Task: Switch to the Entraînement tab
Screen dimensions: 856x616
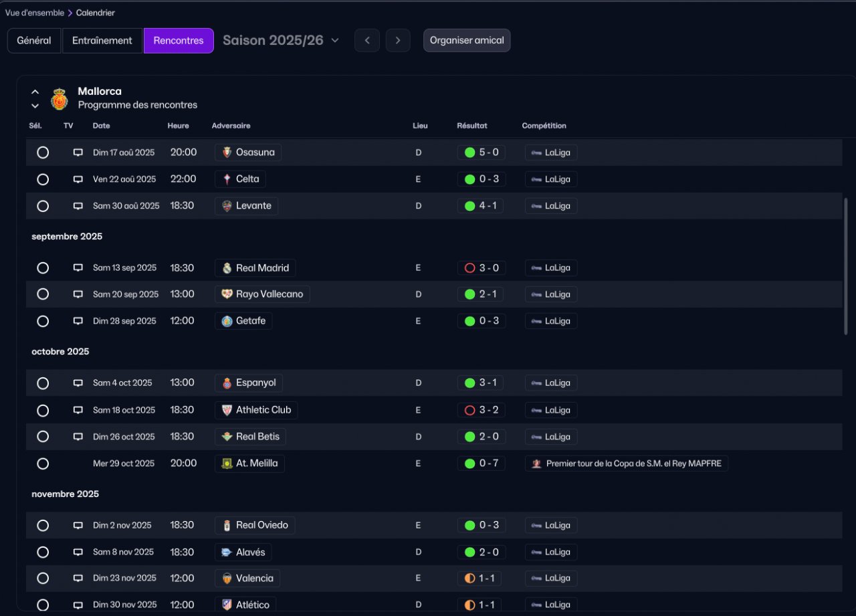Action: (x=102, y=40)
